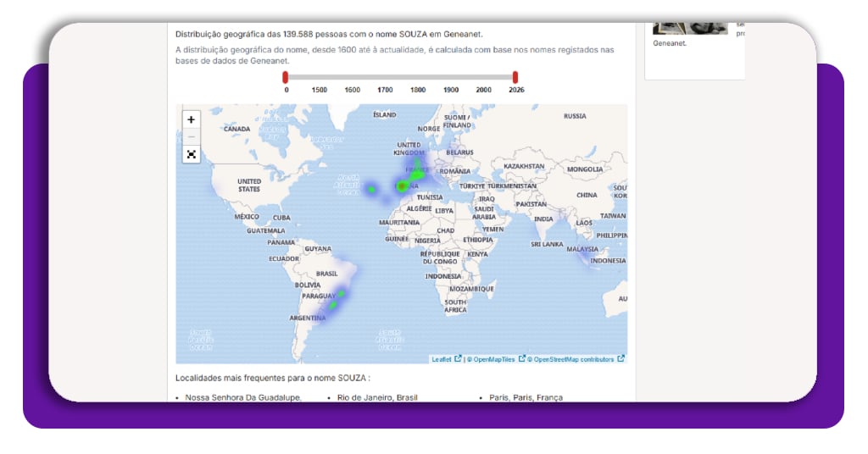The height and width of the screenshot is (454, 868).
Task: Click the 1800 label on the timeline
Action: (x=418, y=90)
